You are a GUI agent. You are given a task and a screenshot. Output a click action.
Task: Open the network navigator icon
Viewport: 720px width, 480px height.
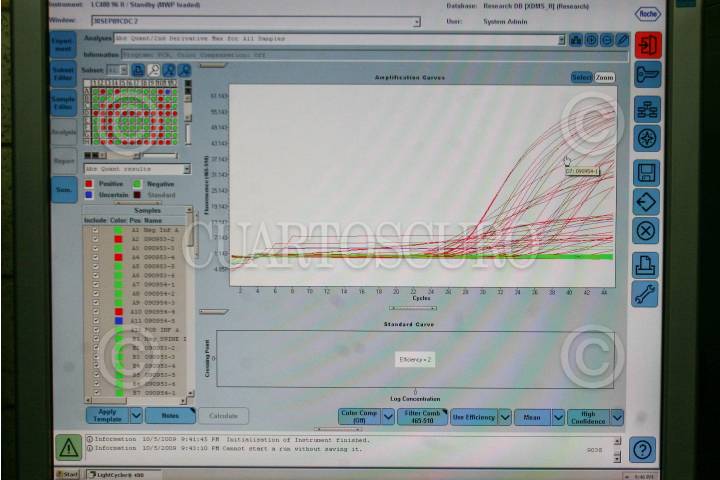(x=647, y=109)
